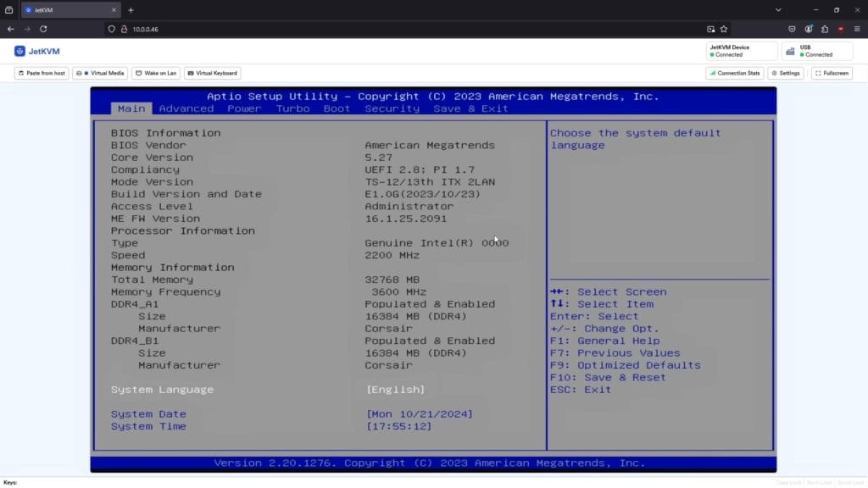Close the JetKVM browser tab
868x488 pixels.
point(114,10)
